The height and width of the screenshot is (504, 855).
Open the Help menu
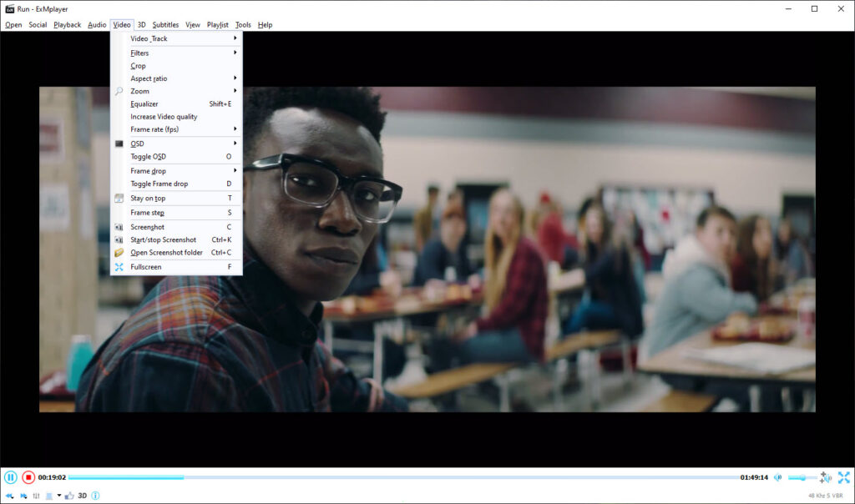(x=265, y=24)
